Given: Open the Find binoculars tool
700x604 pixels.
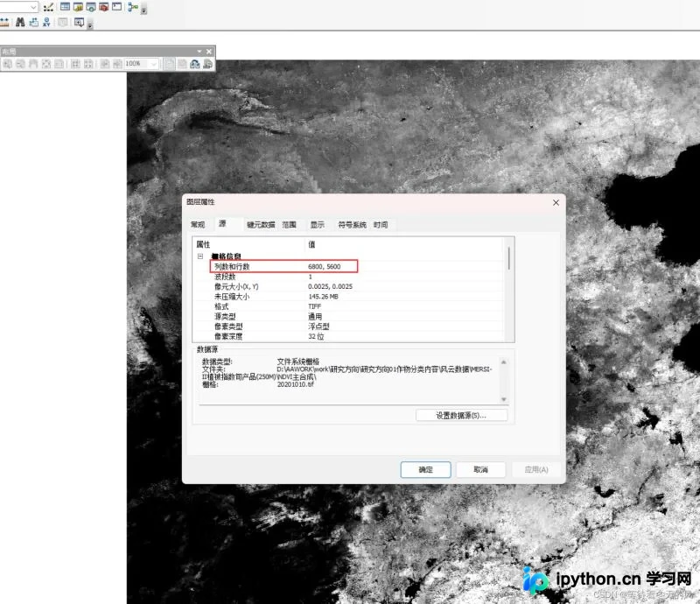Looking at the screenshot, I should click(20, 22).
